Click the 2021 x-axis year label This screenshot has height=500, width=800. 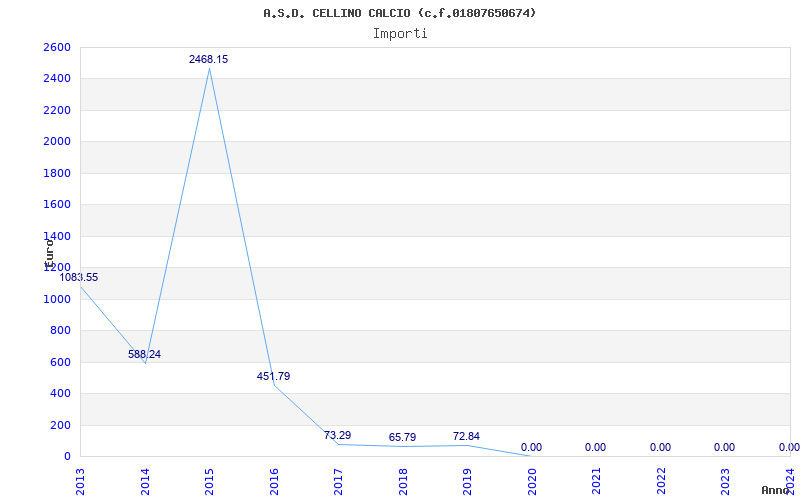pos(596,482)
